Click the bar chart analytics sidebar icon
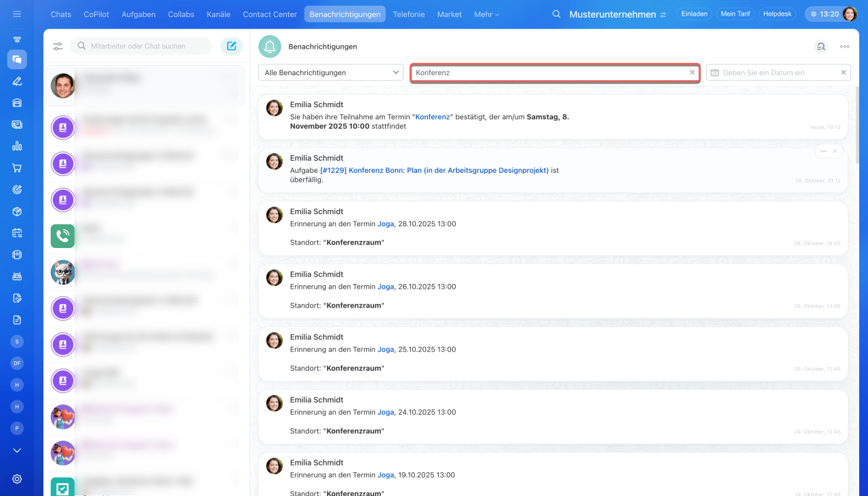Image resolution: width=868 pixels, height=496 pixels. click(17, 146)
